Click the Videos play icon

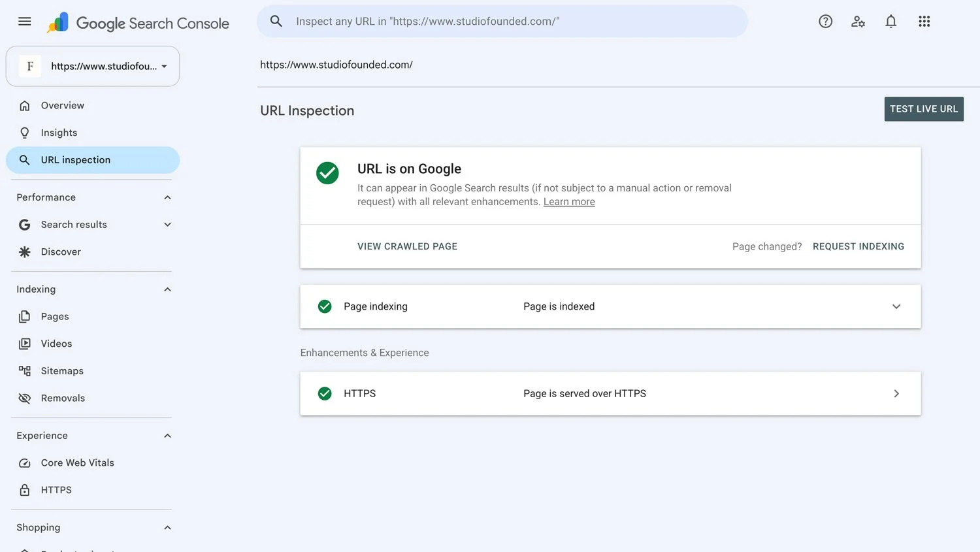coord(25,344)
